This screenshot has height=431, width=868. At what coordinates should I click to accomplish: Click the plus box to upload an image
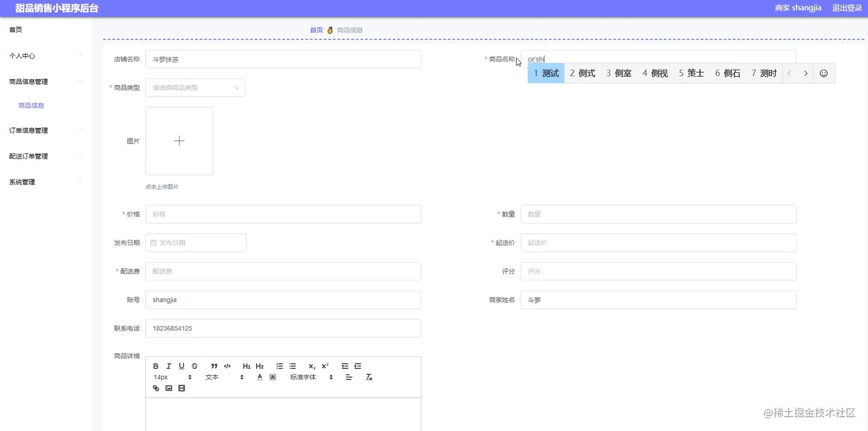point(179,141)
